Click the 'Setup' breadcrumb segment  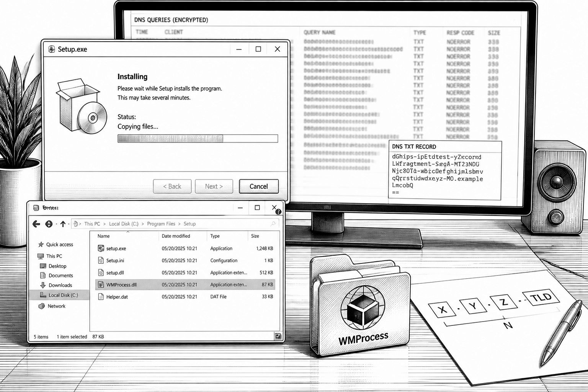[x=189, y=224]
